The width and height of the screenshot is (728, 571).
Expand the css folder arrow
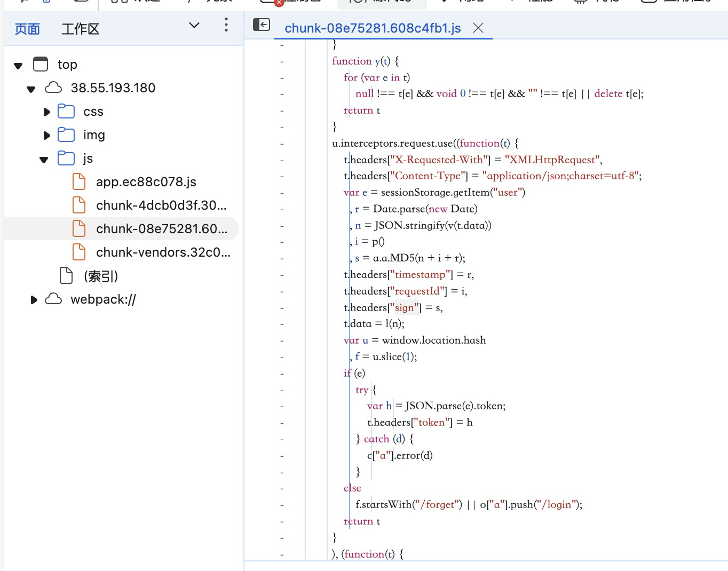coord(47,112)
